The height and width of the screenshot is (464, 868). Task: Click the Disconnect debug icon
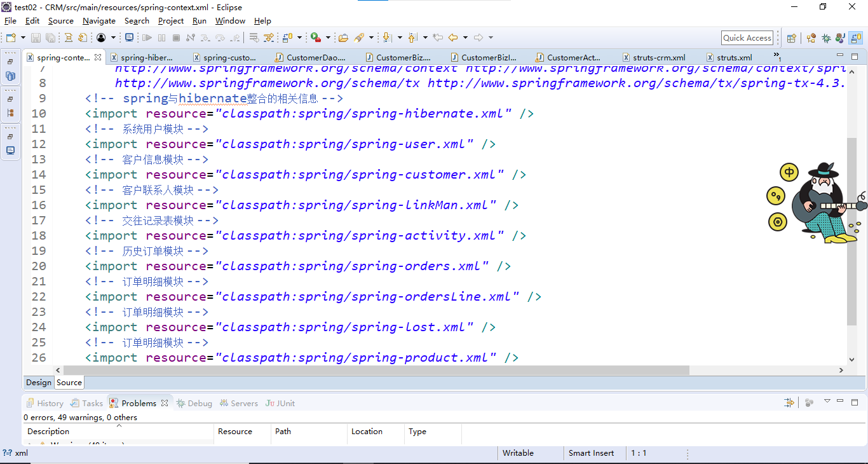pyautogui.click(x=190, y=38)
